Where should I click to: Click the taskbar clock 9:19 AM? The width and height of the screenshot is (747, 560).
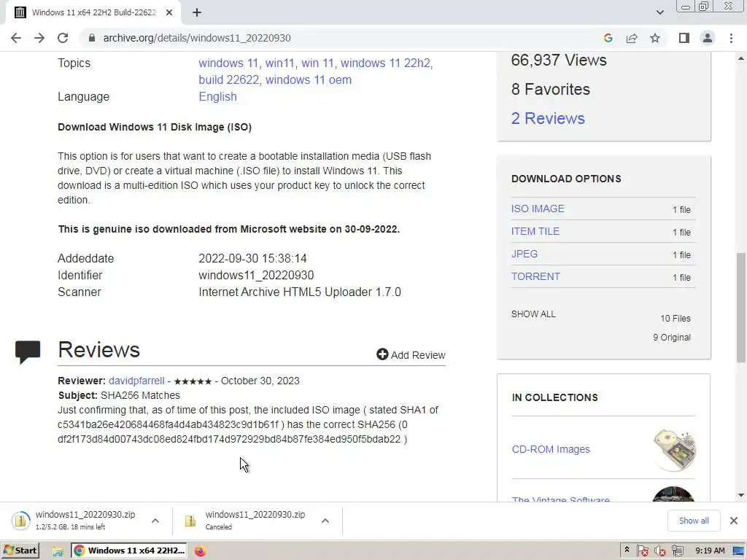click(x=709, y=551)
